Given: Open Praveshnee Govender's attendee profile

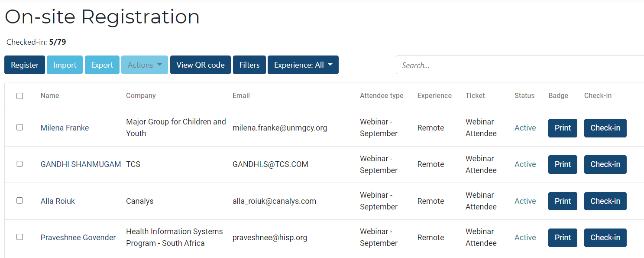Looking at the screenshot, I should click(x=78, y=238).
